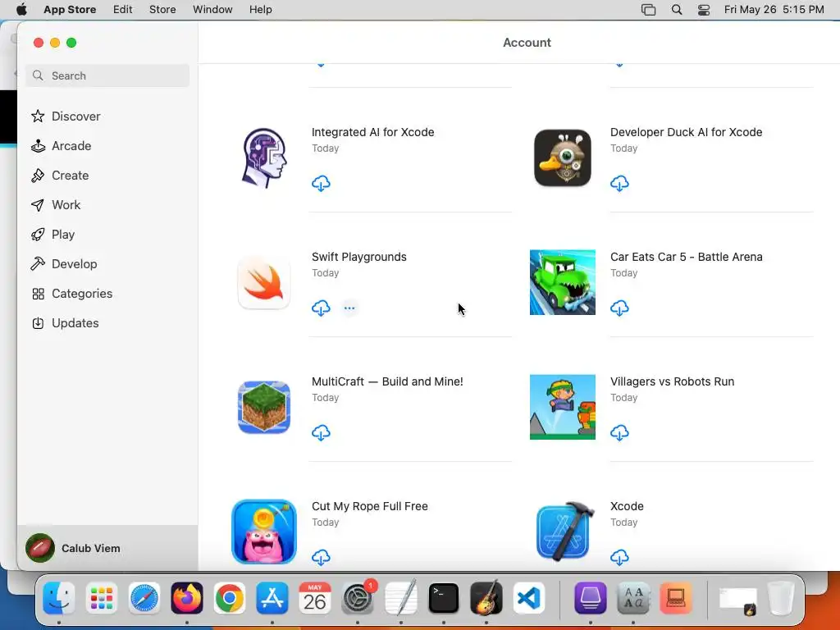840x630 pixels.
Task: Launch Safari from the Dock
Action: tap(144, 598)
